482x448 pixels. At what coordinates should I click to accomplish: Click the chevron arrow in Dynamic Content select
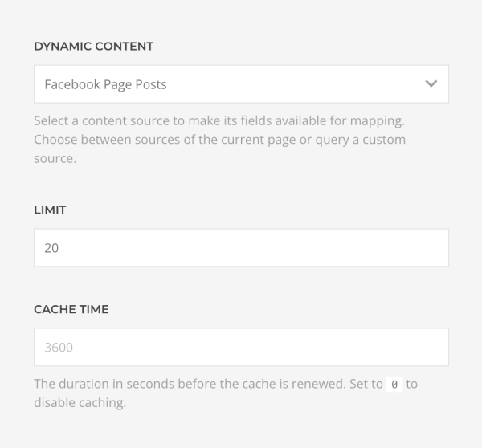pos(431,83)
